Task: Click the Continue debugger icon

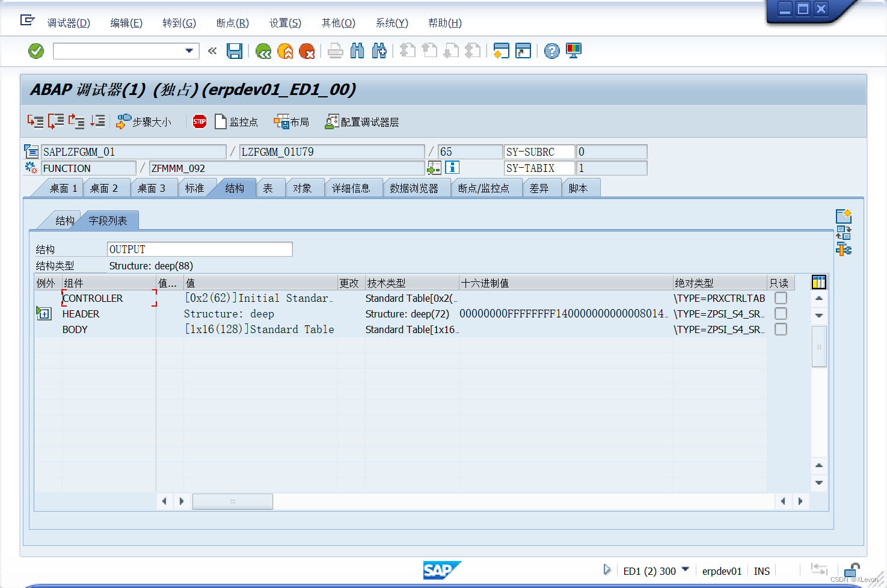Action: coord(97,121)
